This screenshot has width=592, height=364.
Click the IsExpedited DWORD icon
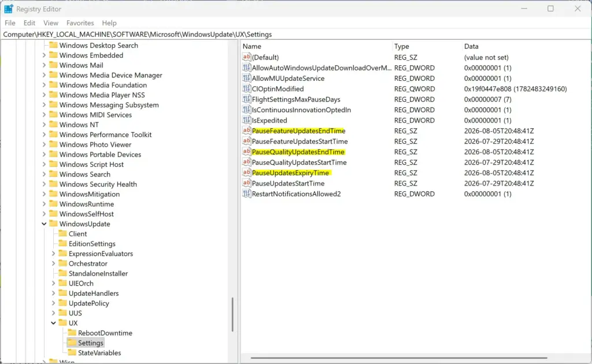point(246,120)
